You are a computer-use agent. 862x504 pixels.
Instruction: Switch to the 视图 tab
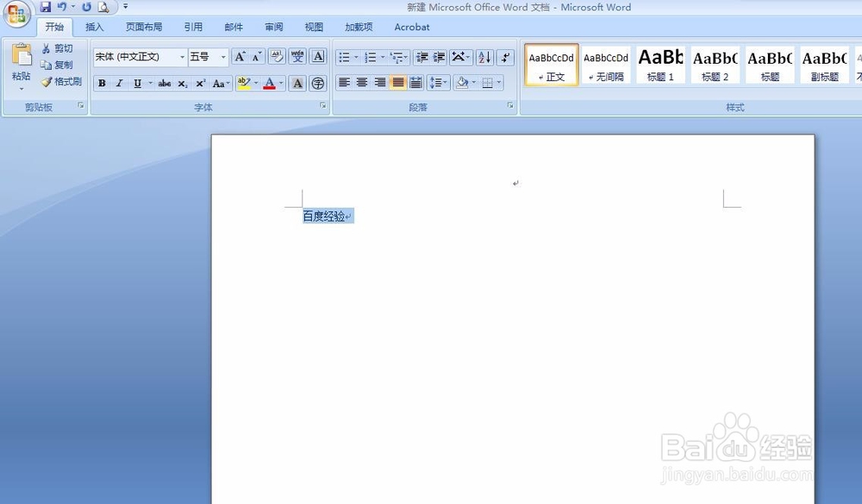tap(314, 27)
